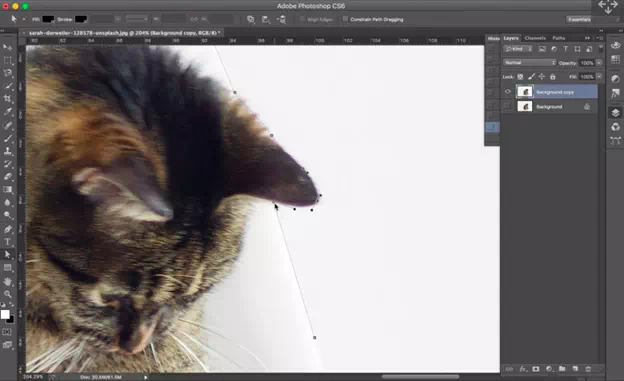The height and width of the screenshot is (381, 624).
Task: Select the Rectangular Marquee tool
Action: (x=8, y=60)
